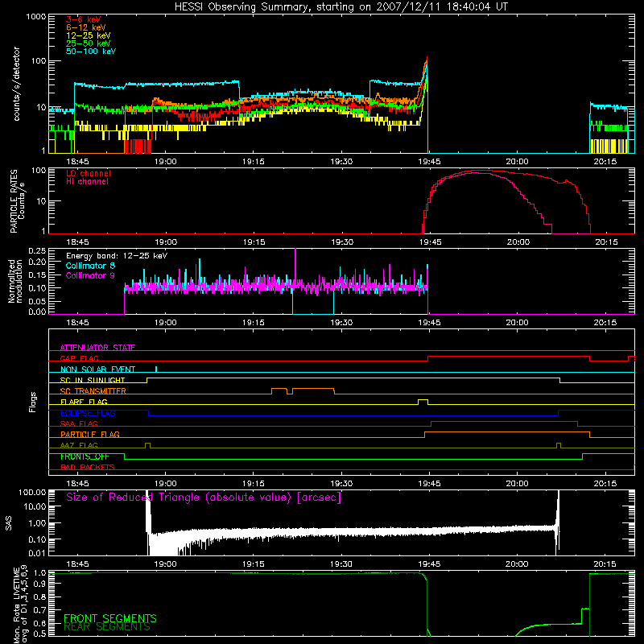Click the 19:15 tick under the modulation panel
This screenshot has width=644, height=644.
254,323
